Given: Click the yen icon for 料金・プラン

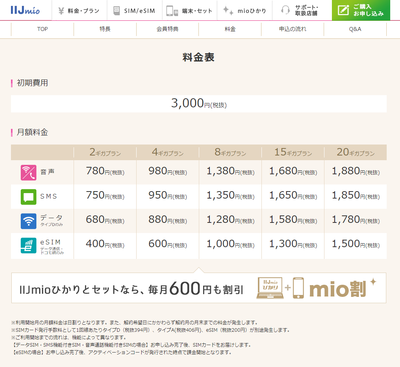Looking at the screenshot, I should 61,11.
